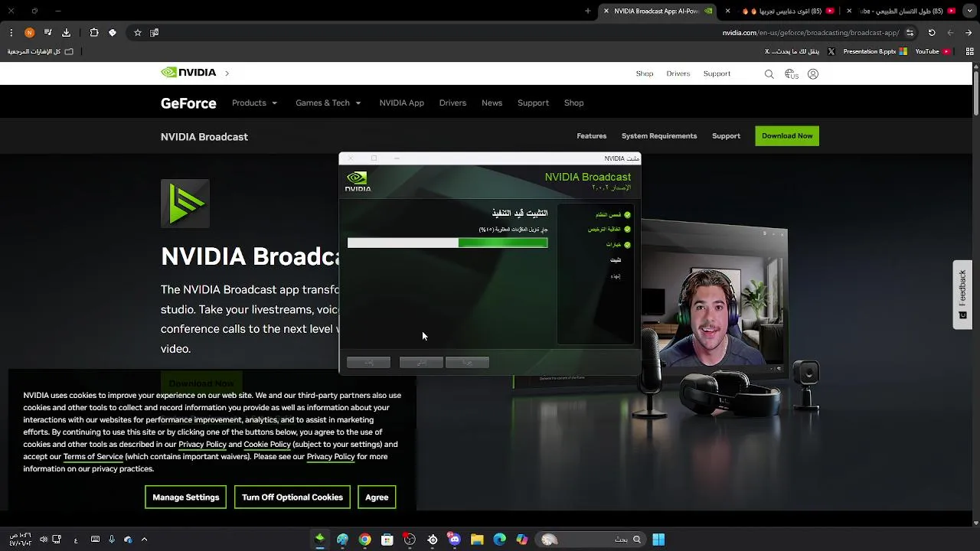Show hidden tray icons with the chevron

144,540
